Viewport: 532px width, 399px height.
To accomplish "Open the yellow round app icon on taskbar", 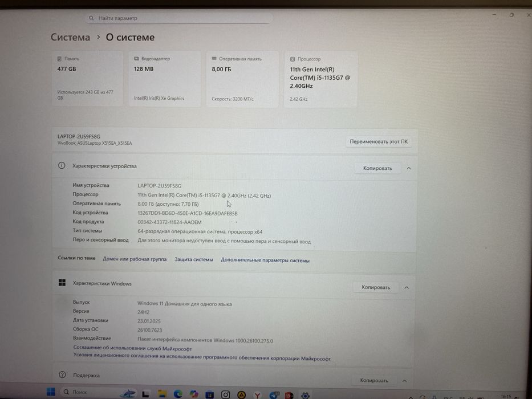I will pos(241,395).
